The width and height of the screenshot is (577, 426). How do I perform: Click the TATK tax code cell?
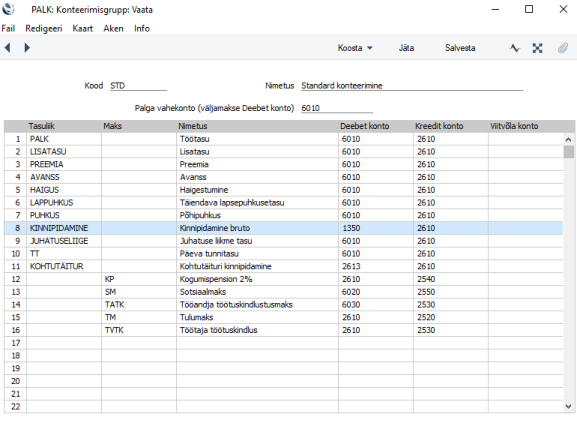coord(139,305)
